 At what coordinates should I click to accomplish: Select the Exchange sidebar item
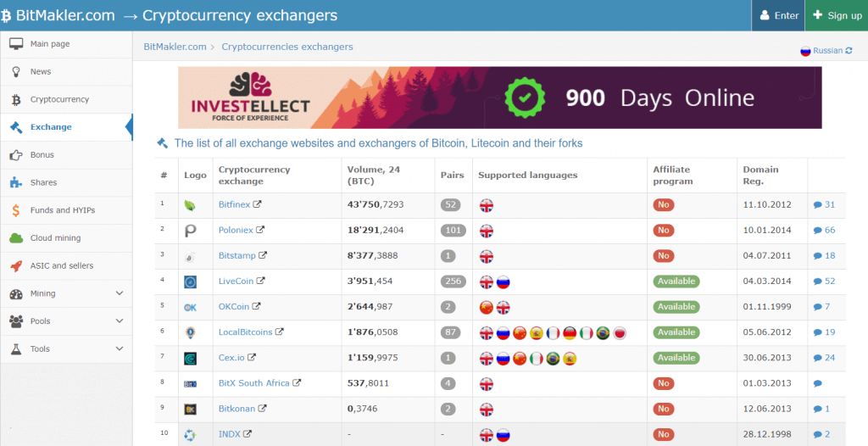[x=66, y=127]
